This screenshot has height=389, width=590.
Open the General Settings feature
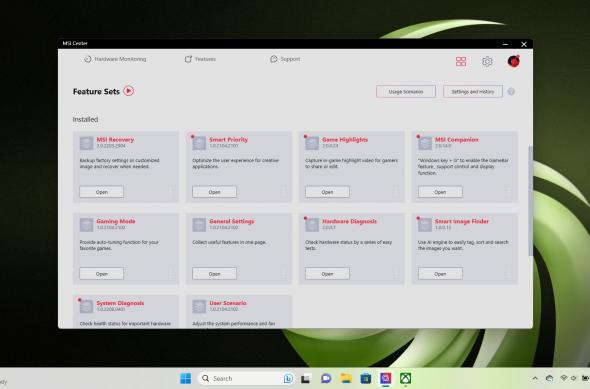pyautogui.click(x=214, y=274)
